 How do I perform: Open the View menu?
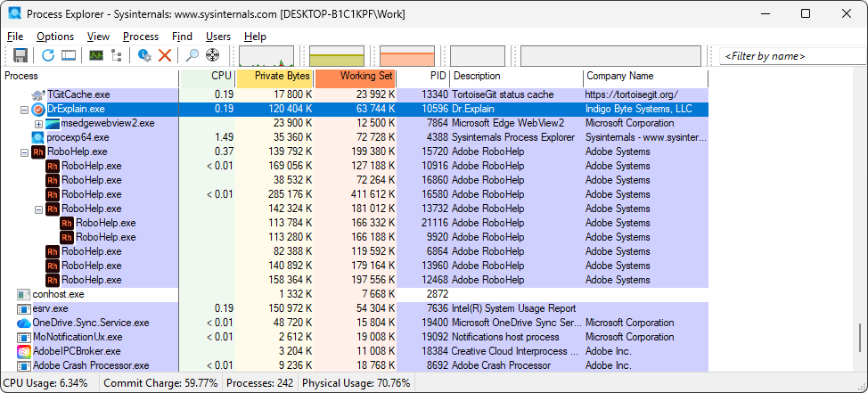coord(99,37)
